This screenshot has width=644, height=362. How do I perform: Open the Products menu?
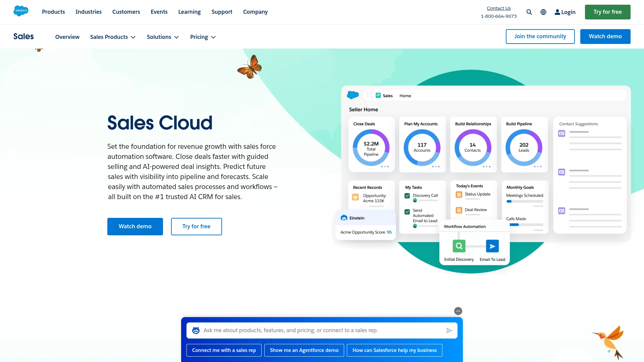click(53, 12)
